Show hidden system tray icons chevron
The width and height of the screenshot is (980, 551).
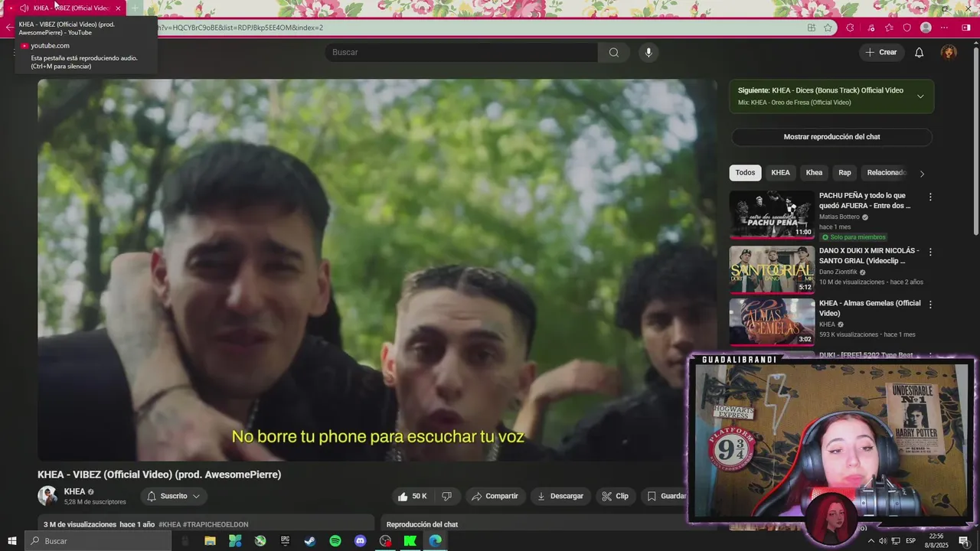click(x=871, y=541)
